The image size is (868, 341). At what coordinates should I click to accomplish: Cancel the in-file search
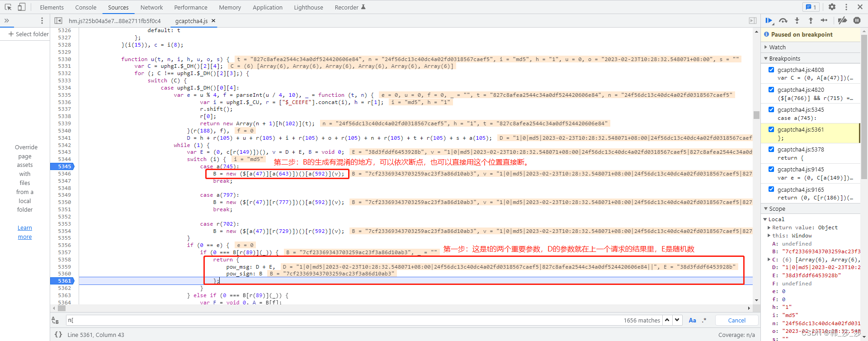pos(736,320)
